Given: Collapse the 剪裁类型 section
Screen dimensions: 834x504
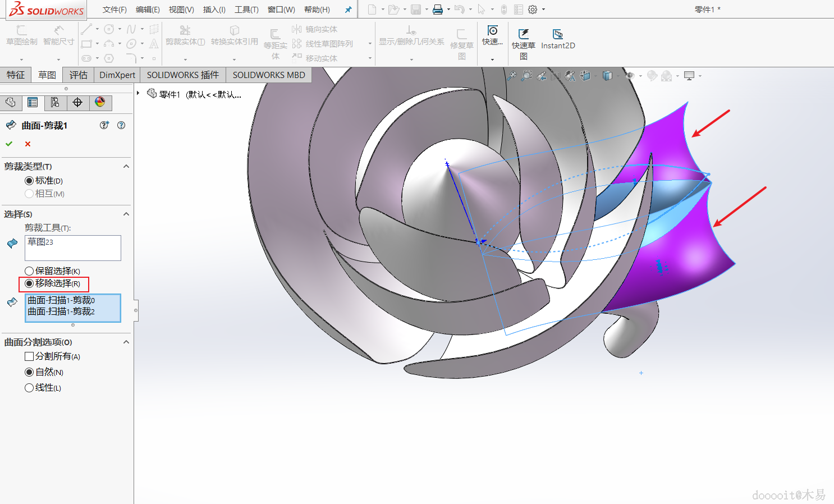Looking at the screenshot, I should pos(126,166).
